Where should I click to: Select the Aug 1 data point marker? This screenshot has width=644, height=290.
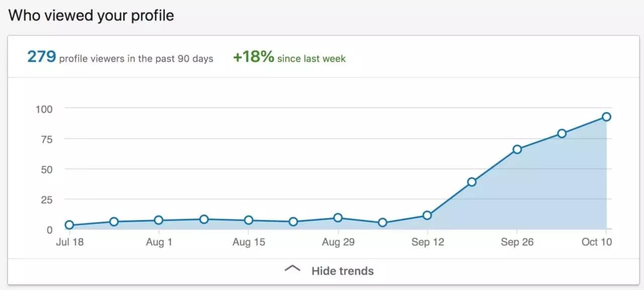[158, 219]
